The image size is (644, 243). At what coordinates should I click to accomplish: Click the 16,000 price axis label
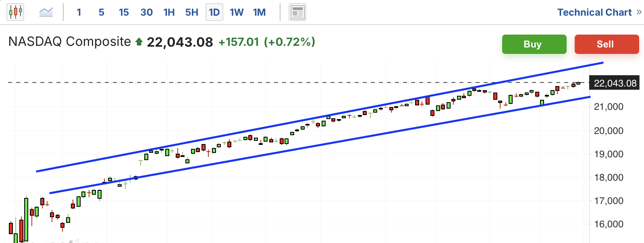tap(609, 224)
